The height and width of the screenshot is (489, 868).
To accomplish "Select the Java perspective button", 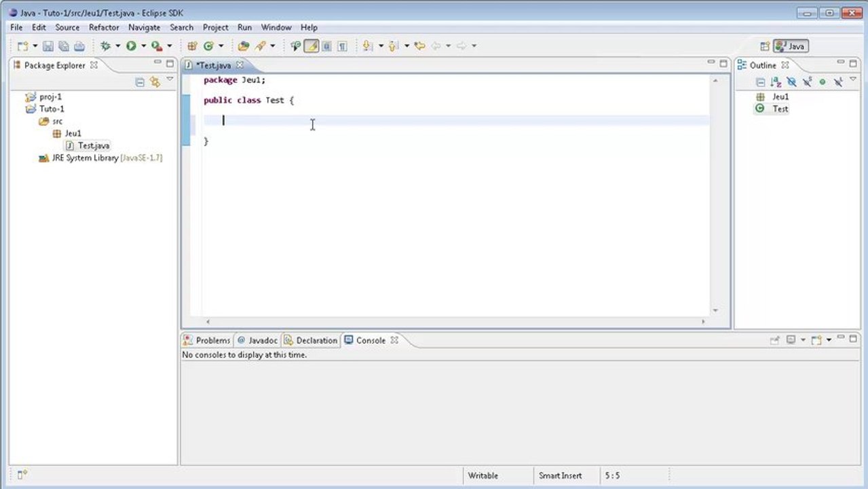I will point(791,46).
